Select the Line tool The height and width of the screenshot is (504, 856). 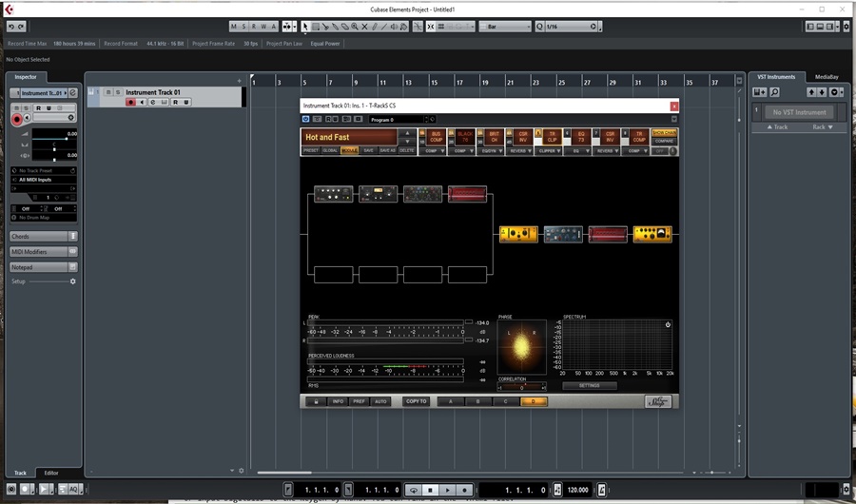coord(384,27)
